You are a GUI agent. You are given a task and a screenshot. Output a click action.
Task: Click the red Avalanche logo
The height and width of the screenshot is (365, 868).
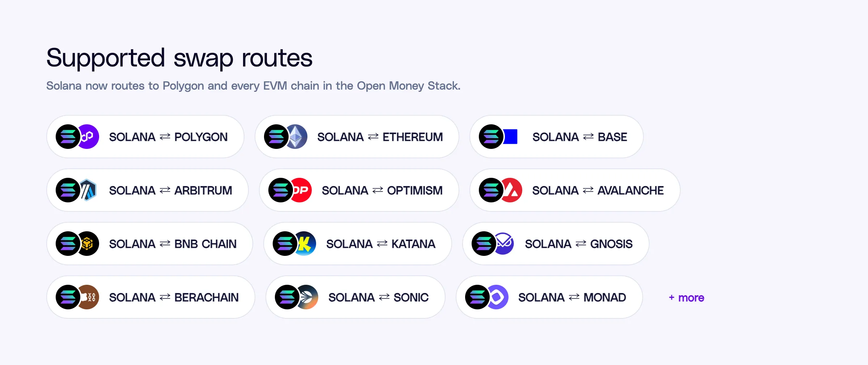click(x=512, y=190)
